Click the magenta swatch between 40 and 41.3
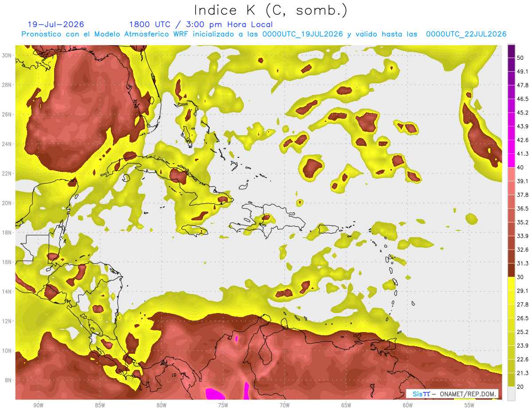The width and height of the screenshot is (532, 411). (x=511, y=160)
